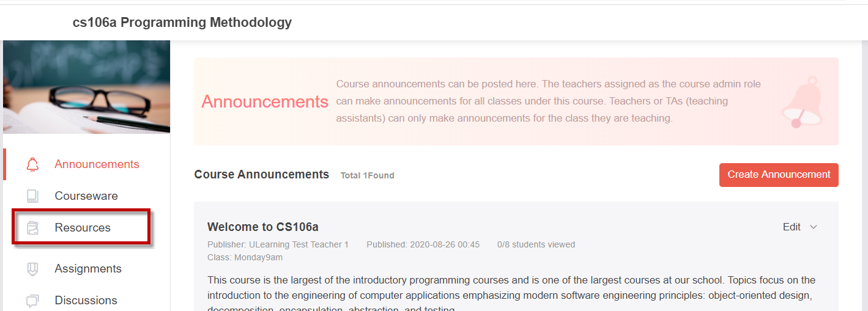Expand the Edit dropdown chevron
Screen dimensions: 868x311
point(814,227)
